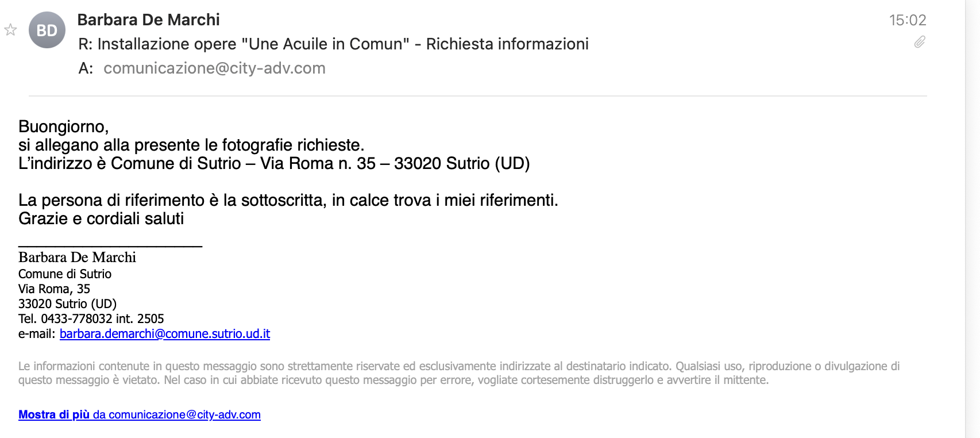Click the phone number line in signature
This screenshot has width=980, height=438.
pyautogui.click(x=91, y=319)
